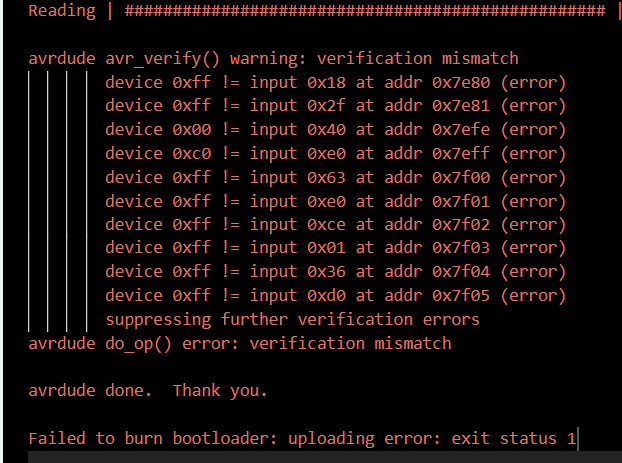Select the error line for addr 0x7e81
Viewport: 622px width, 463px height.
tap(336, 106)
